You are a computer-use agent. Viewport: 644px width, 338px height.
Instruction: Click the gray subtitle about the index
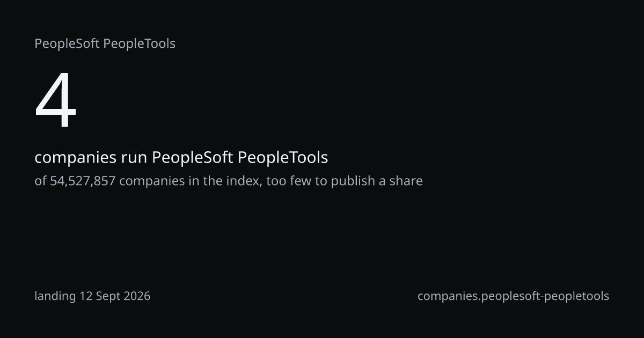click(229, 181)
